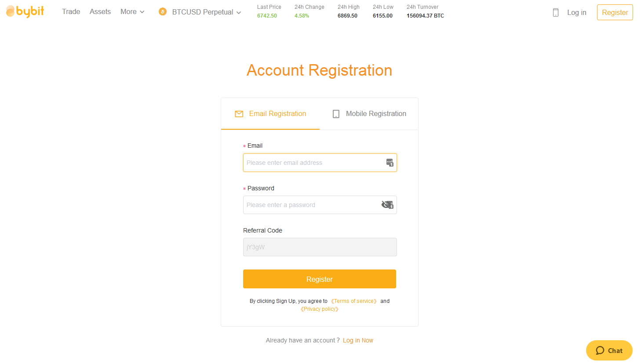
Task: Click the autofill icon inside the email field
Action: click(x=390, y=163)
